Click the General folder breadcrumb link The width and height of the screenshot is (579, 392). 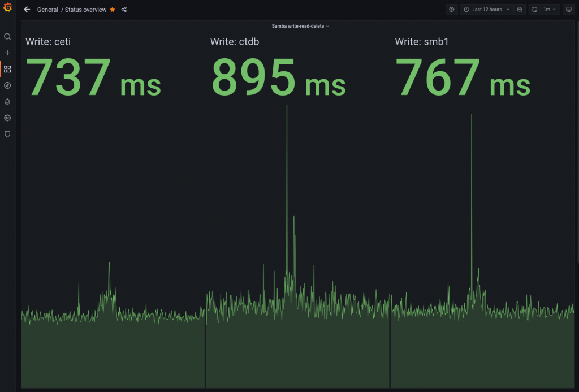(47, 10)
